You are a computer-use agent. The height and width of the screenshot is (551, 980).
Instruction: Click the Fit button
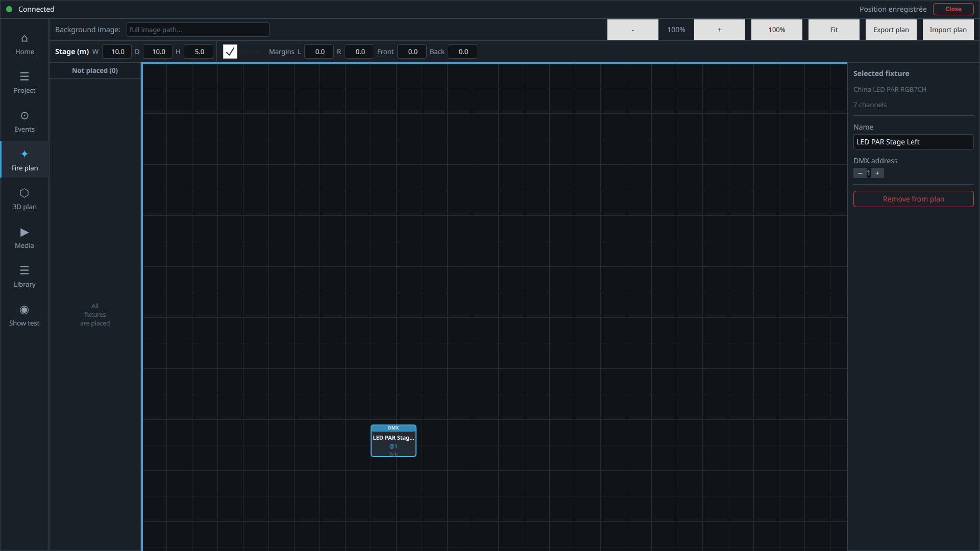834,30
